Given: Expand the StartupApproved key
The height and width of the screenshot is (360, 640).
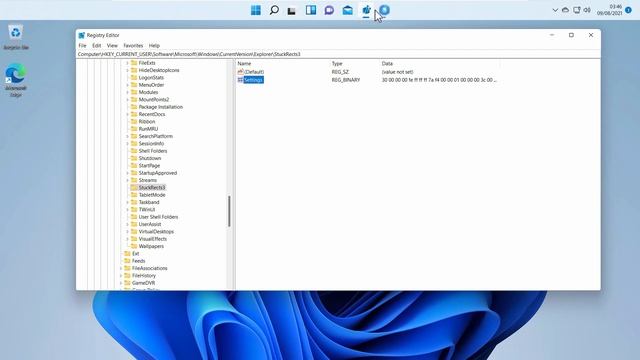Looking at the screenshot, I should [127, 173].
